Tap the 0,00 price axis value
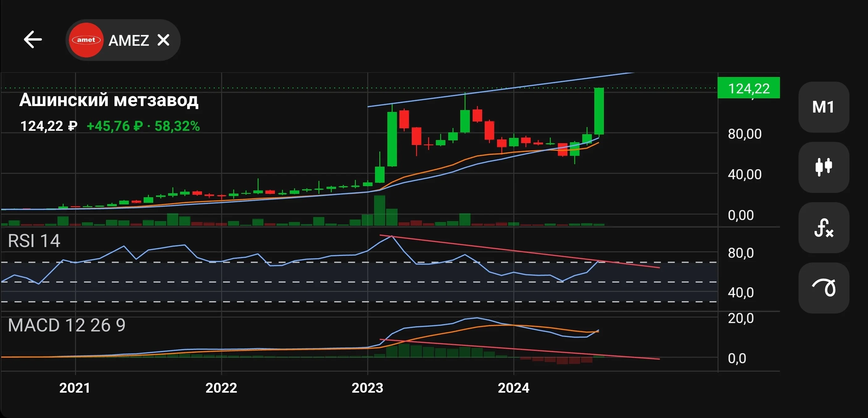This screenshot has height=418, width=868. [x=741, y=215]
